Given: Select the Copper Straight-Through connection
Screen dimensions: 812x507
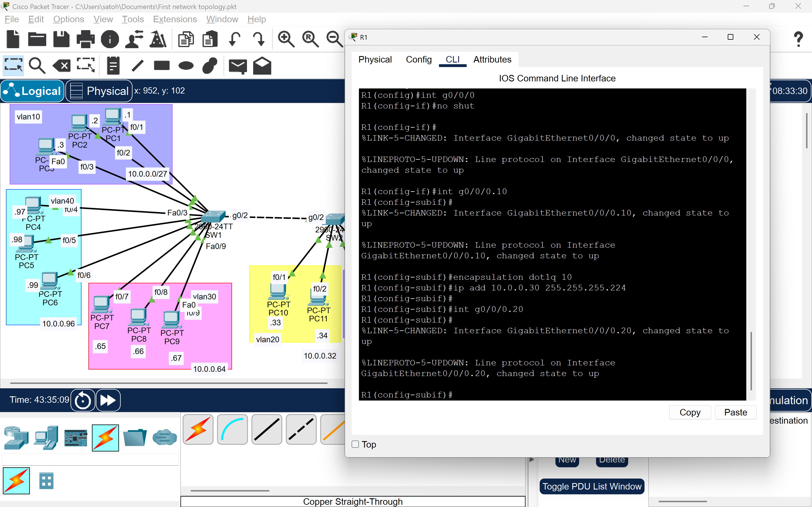Looking at the screenshot, I should (266, 430).
